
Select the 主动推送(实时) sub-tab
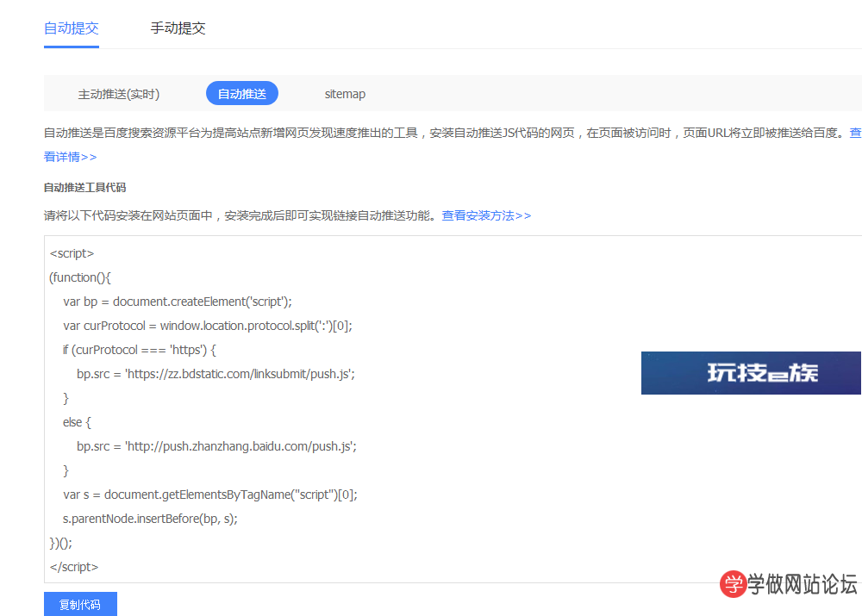(119, 94)
